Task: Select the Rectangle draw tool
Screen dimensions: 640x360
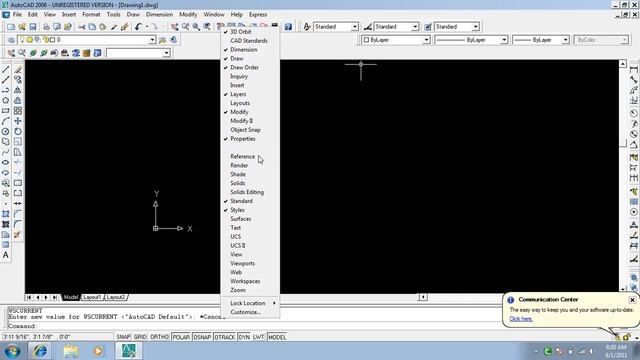Action: (x=6, y=111)
